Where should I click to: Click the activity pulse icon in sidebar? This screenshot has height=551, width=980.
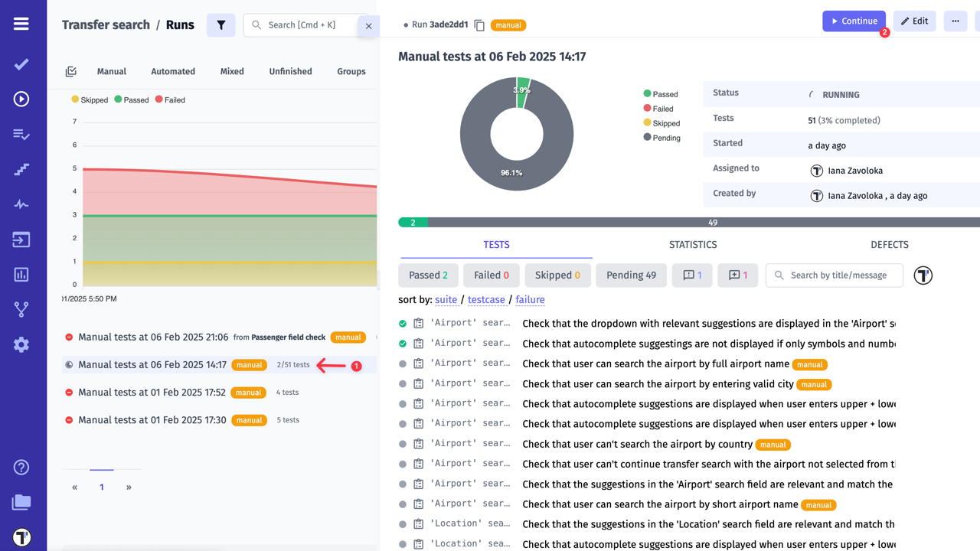pos(21,204)
